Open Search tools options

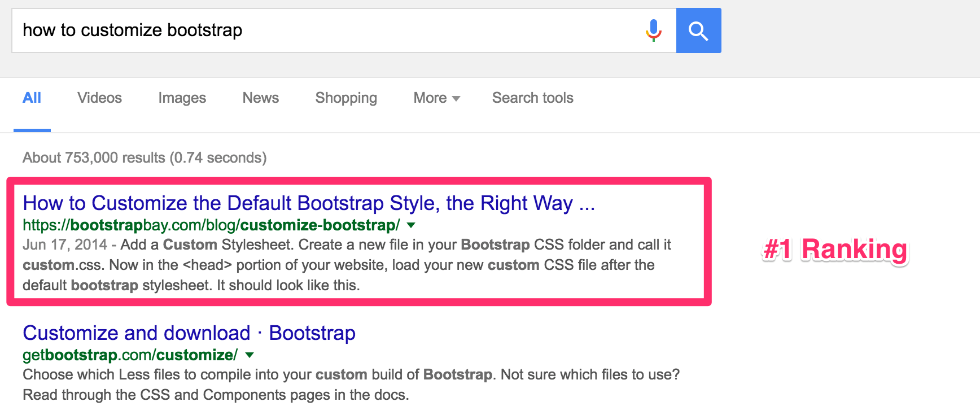[x=533, y=98]
